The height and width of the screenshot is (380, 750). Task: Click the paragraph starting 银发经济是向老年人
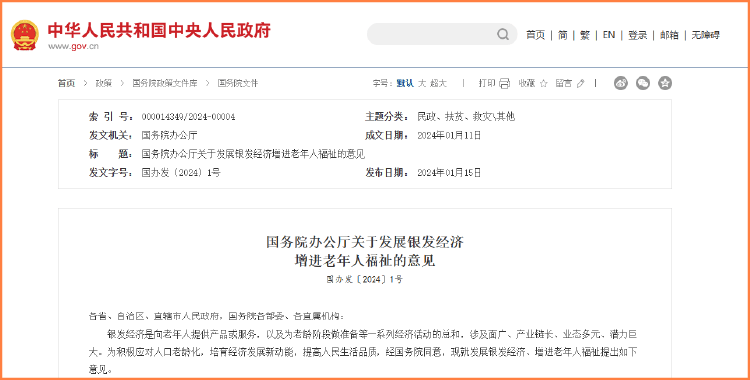pyautogui.click(x=363, y=352)
